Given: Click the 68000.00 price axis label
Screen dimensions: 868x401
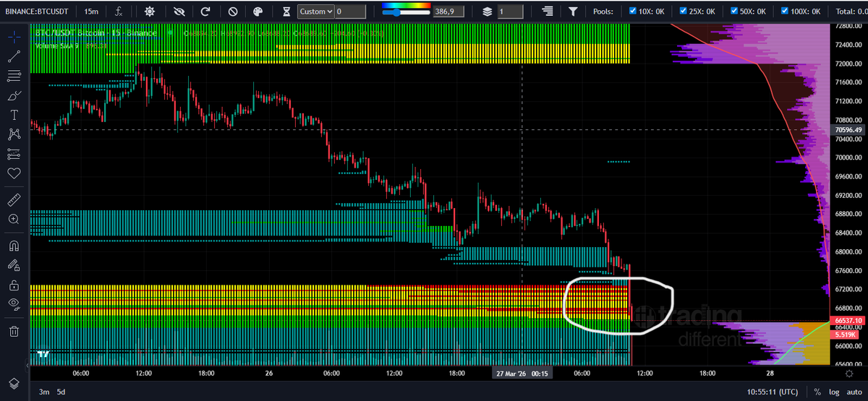Looking at the screenshot, I should click(850, 252).
